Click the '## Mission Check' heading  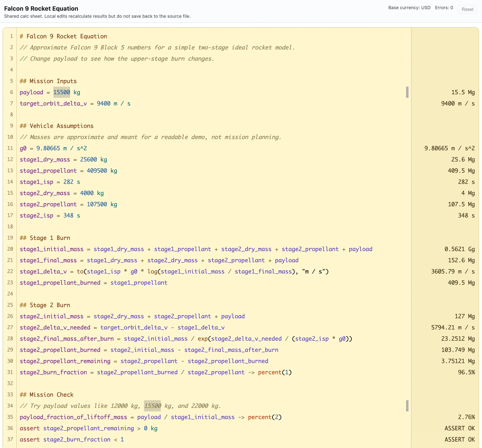pyautogui.click(x=46, y=395)
